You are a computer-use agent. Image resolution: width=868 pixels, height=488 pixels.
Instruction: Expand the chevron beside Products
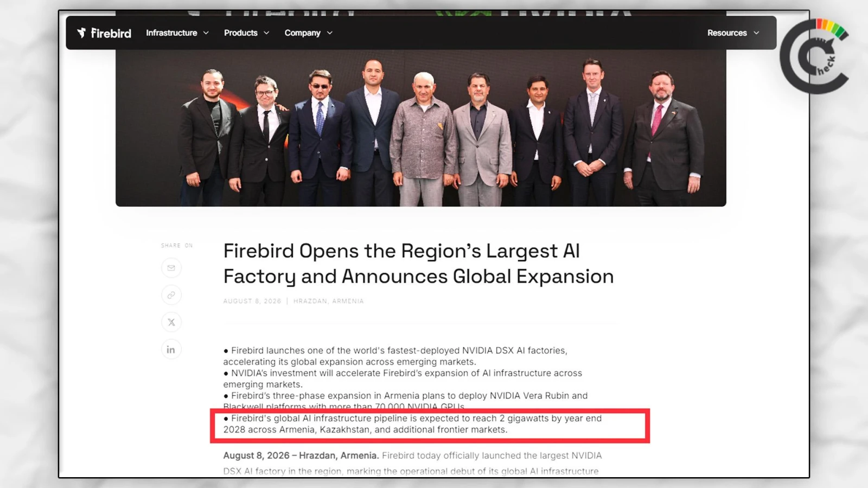(266, 33)
